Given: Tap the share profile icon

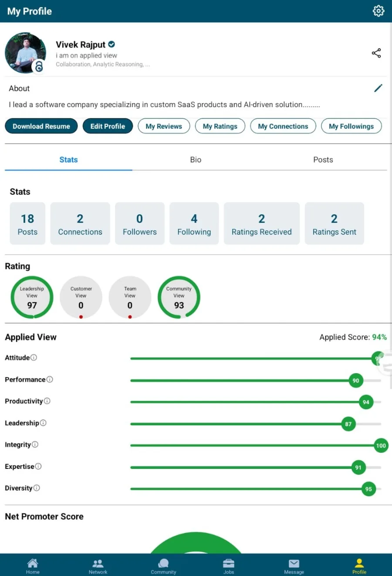Looking at the screenshot, I should click(x=376, y=53).
